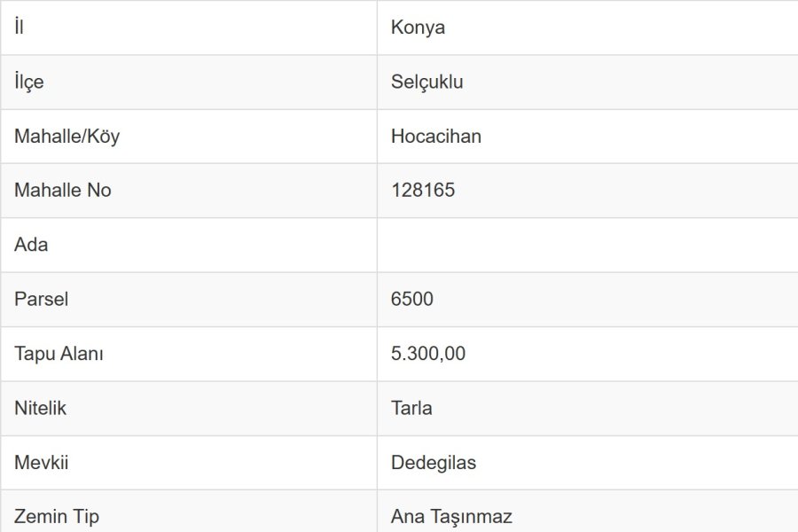Select the Hocacihan value text
This screenshot has height=532, width=798.
click(435, 137)
